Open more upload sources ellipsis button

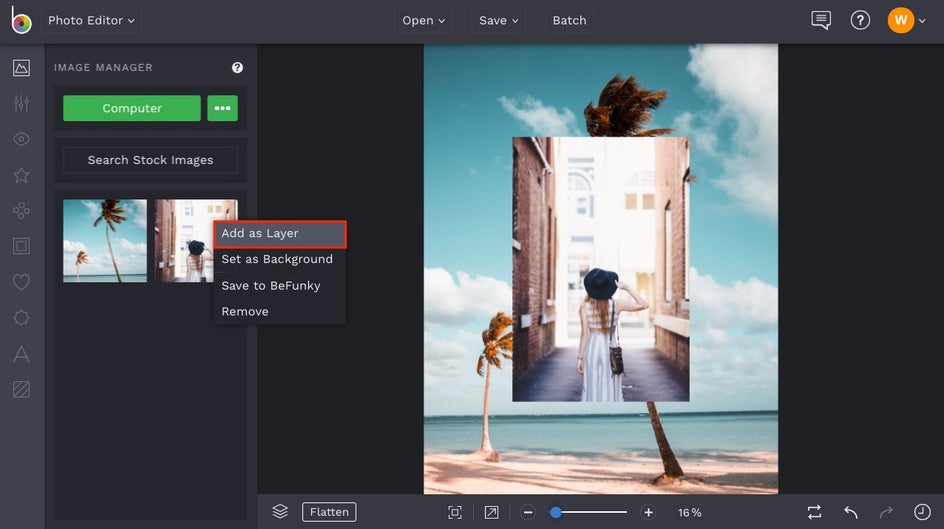pyautogui.click(x=222, y=108)
